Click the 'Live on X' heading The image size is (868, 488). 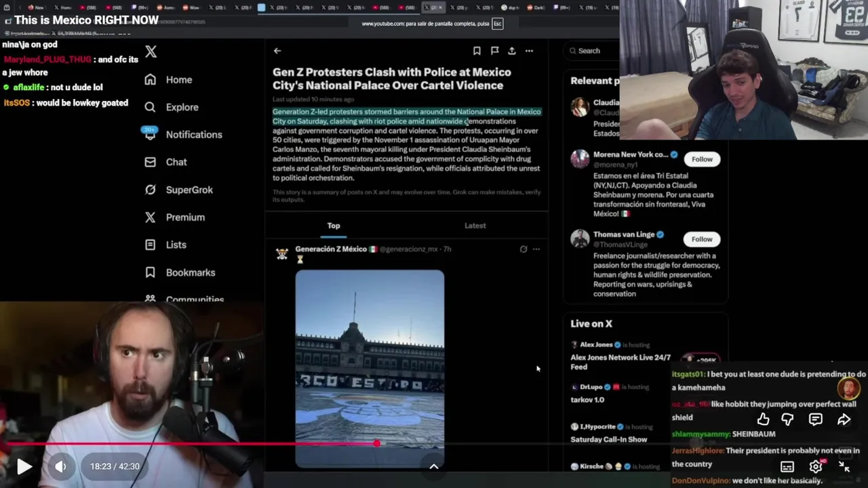pyautogui.click(x=591, y=324)
